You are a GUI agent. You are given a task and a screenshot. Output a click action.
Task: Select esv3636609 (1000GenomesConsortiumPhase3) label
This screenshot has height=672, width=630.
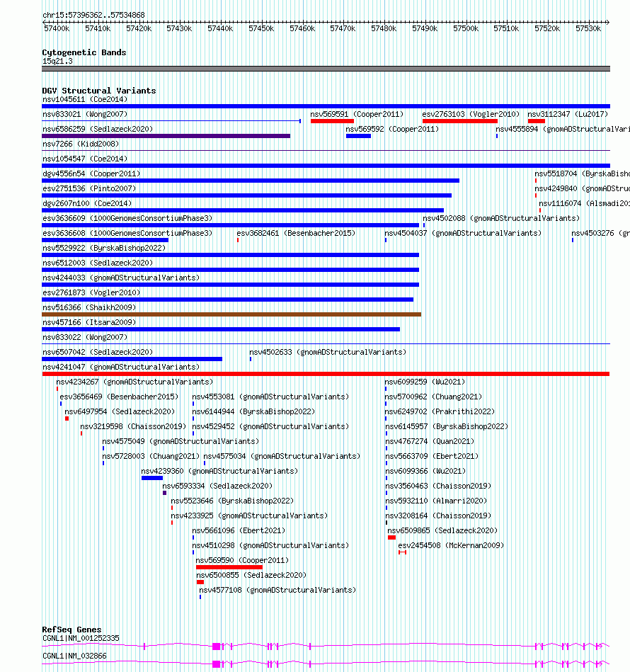point(127,219)
